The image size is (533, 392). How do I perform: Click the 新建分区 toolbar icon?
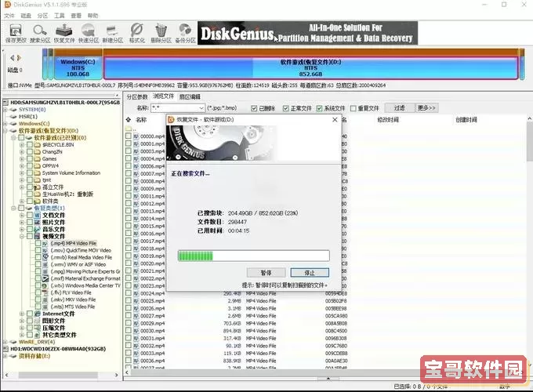click(113, 33)
